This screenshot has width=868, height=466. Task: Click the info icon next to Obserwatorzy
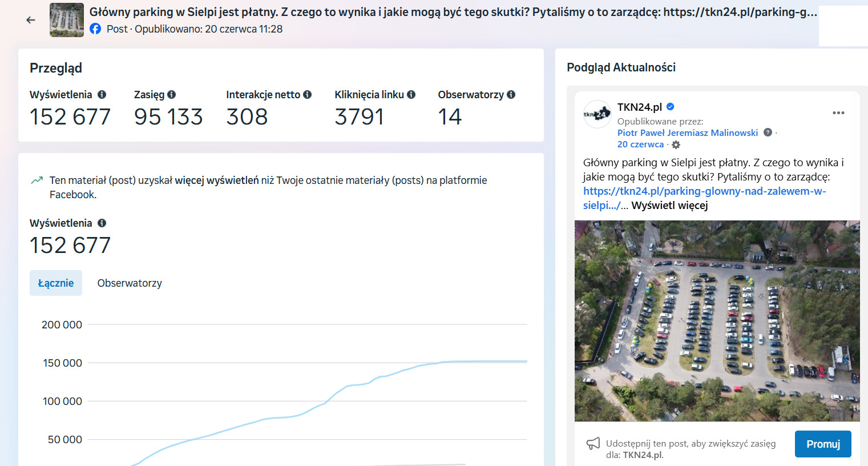click(511, 94)
